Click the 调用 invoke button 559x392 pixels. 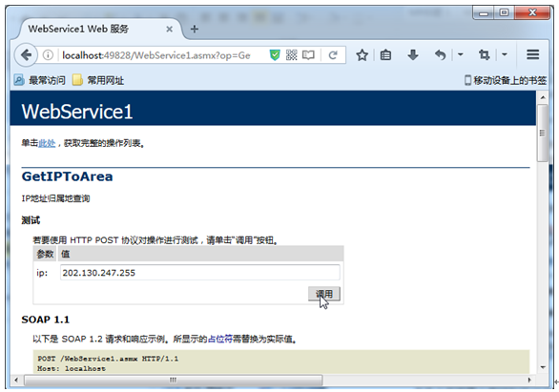pyautogui.click(x=324, y=294)
